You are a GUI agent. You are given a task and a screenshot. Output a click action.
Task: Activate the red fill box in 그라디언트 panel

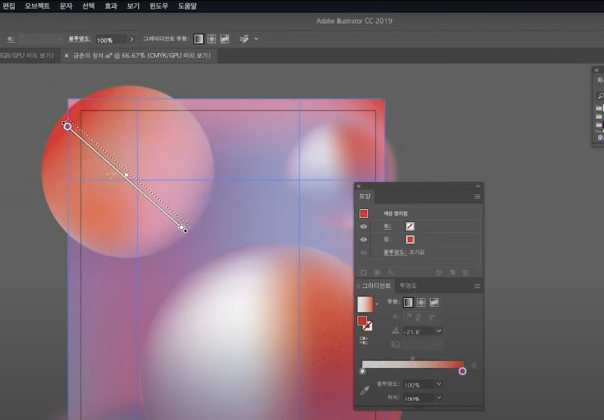coord(362,321)
